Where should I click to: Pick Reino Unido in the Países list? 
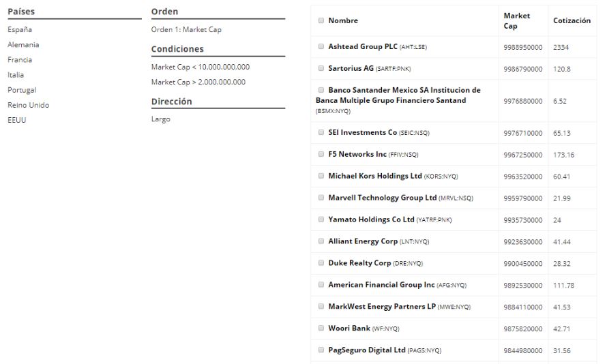coord(28,105)
